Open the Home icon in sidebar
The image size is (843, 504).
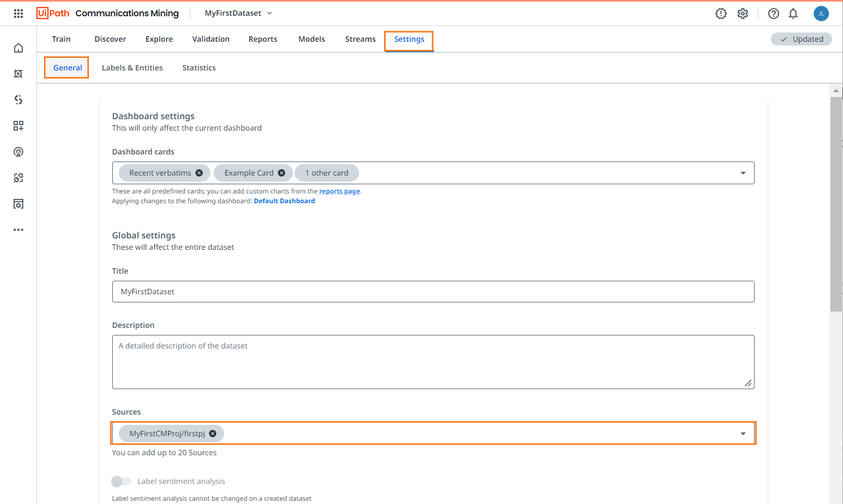click(x=18, y=48)
